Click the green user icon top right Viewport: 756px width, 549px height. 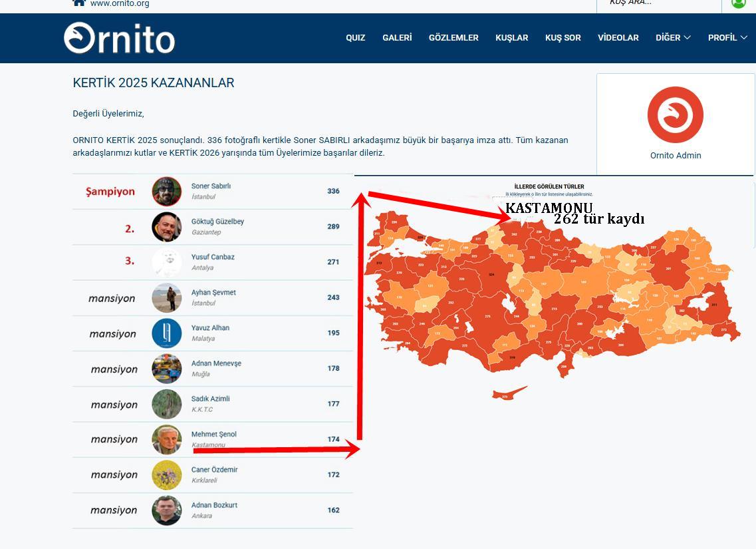tap(738, 3)
